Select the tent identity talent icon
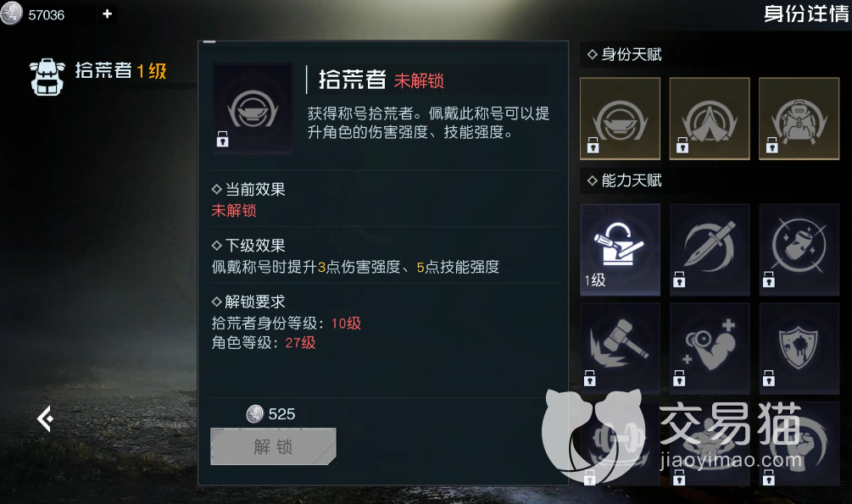This screenshot has height=504, width=852. pyautogui.click(x=710, y=119)
